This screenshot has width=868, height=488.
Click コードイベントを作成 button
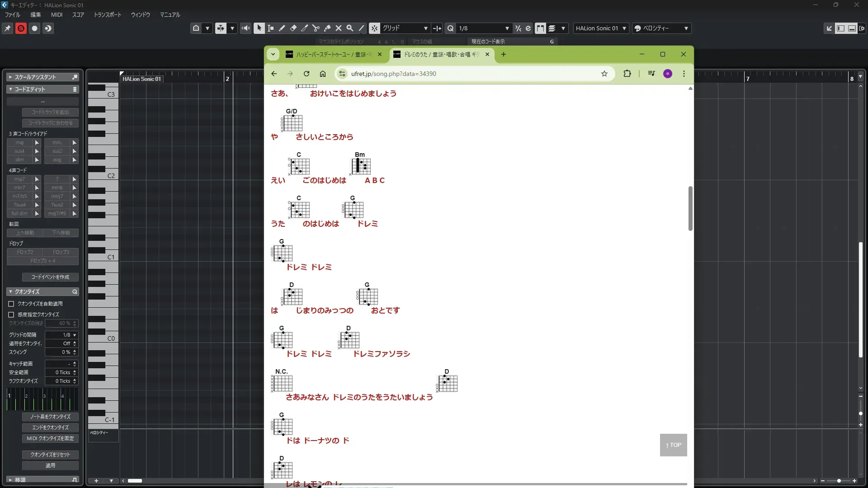click(50, 277)
